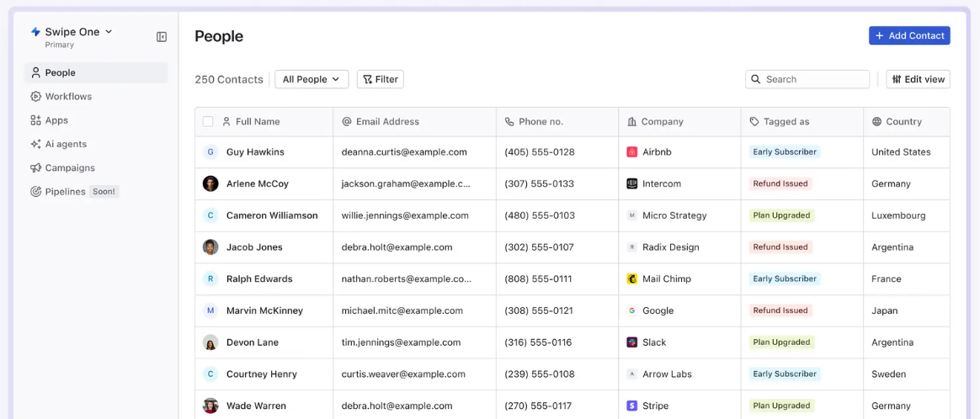Click the Luxembourg country cell
Screen dimensions: 980x419
(x=898, y=215)
